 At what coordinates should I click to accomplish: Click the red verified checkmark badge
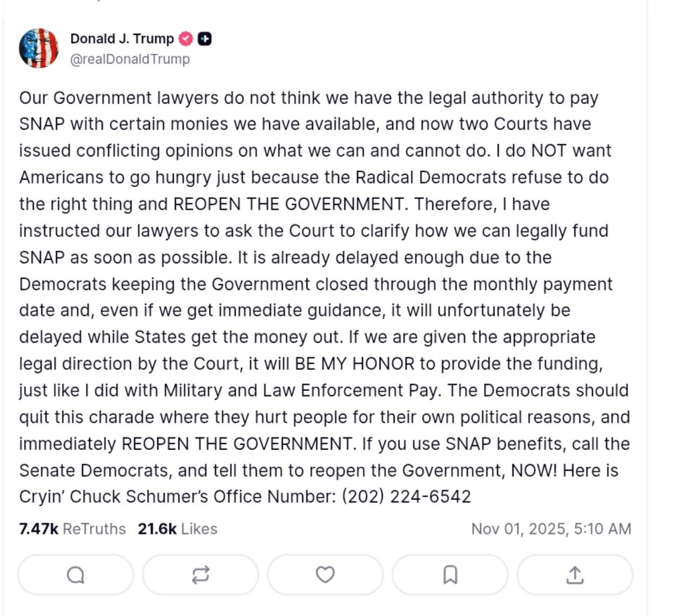point(187,39)
